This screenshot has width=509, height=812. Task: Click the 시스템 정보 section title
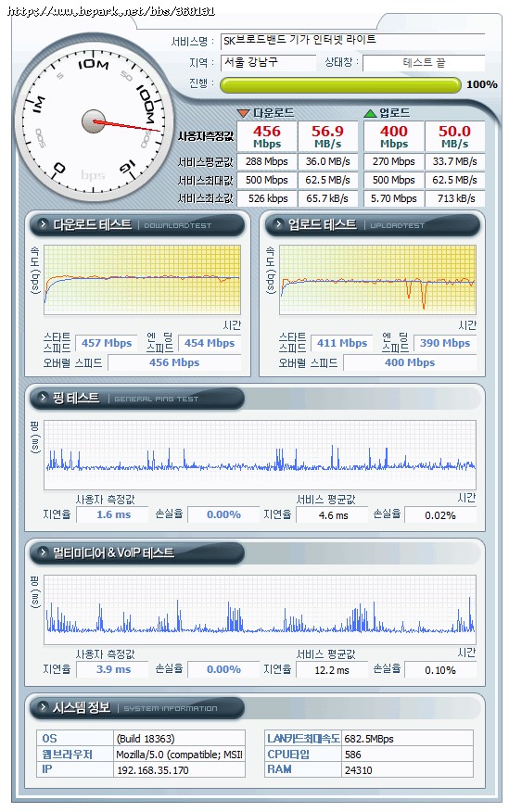82,707
